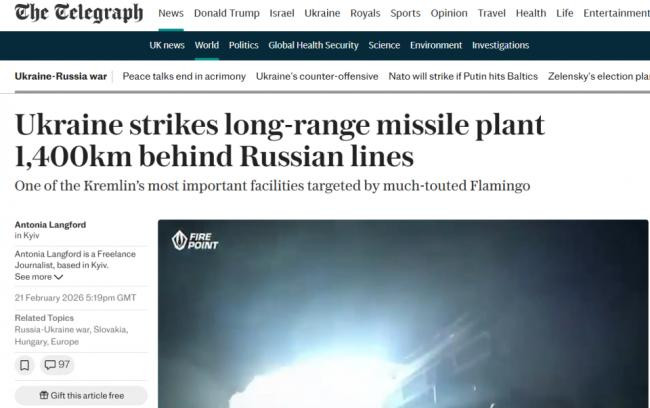The image size is (650, 408).
Task: Save article with the bookmark icon
Action: point(24,365)
